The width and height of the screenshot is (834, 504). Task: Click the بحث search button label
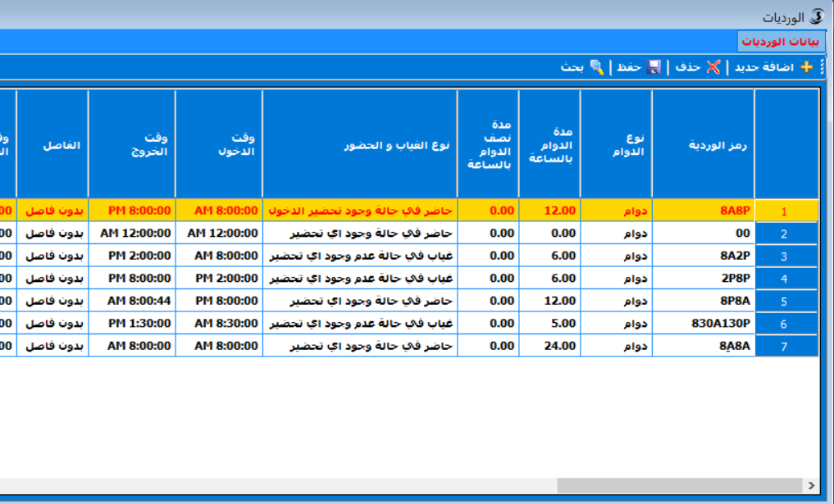[572, 67]
